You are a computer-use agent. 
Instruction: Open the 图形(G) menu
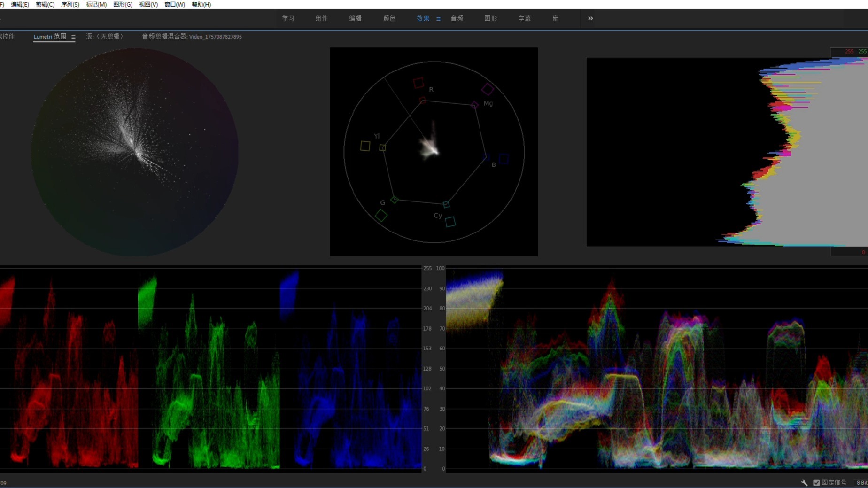[x=123, y=4]
